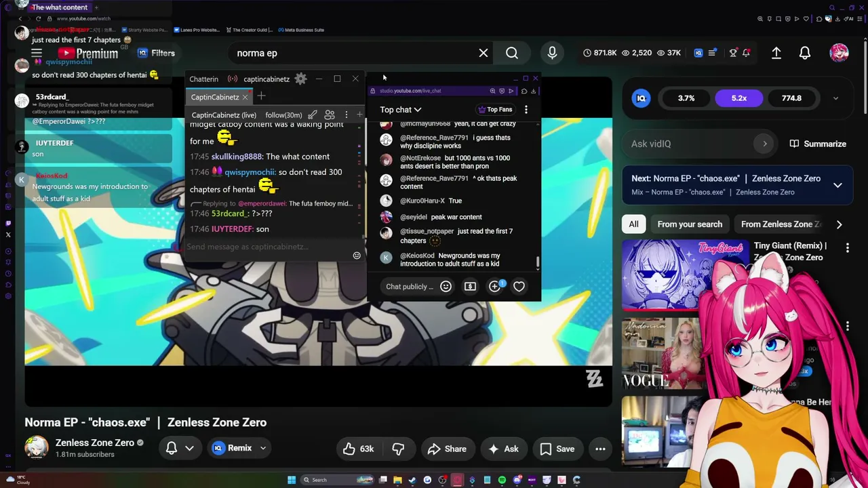Image resolution: width=868 pixels, height=488 pixels.
Task: Click the 'Send message as captincabinetz' field
Action: [x=268, y=247]
